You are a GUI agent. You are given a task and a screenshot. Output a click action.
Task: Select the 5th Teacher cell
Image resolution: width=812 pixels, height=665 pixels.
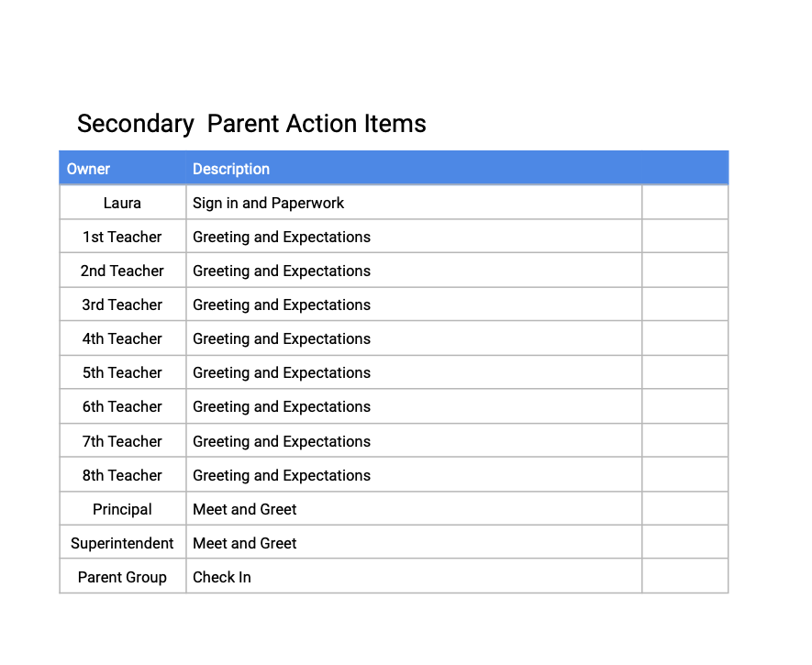click(122, 372)
